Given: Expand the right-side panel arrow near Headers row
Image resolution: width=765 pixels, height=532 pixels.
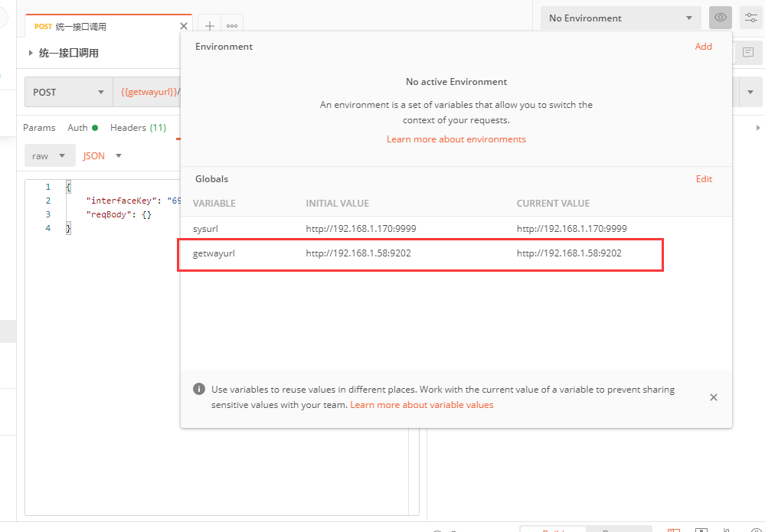Looking at the screenshot, I should (757, 128).
